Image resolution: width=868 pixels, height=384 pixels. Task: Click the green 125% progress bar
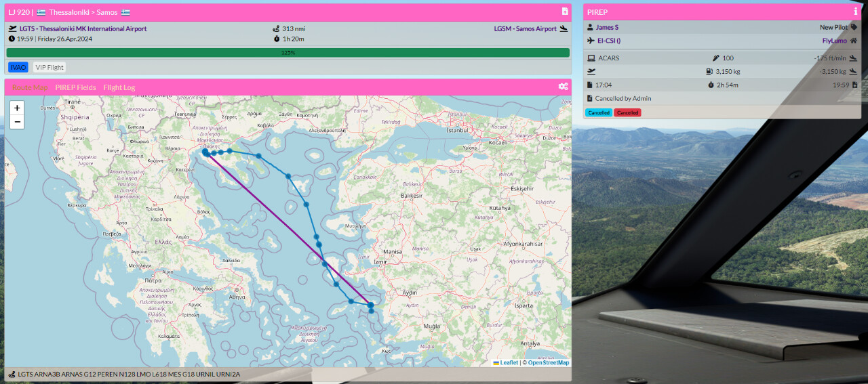coord(288,52)
